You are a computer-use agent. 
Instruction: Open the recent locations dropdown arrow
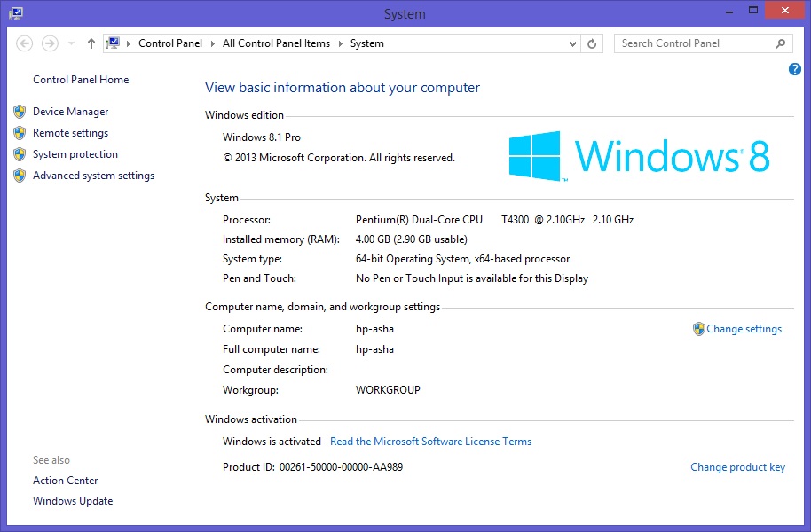[x=71, y=43]
